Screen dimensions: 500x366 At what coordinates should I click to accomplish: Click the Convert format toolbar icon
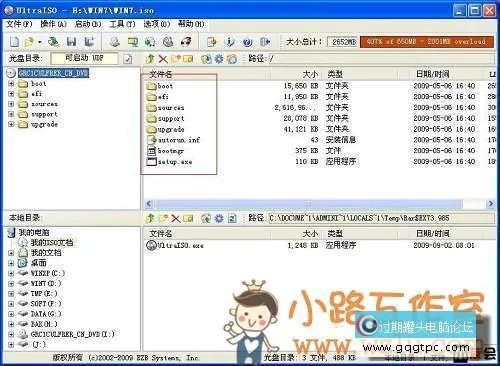[x=150, y=42]
